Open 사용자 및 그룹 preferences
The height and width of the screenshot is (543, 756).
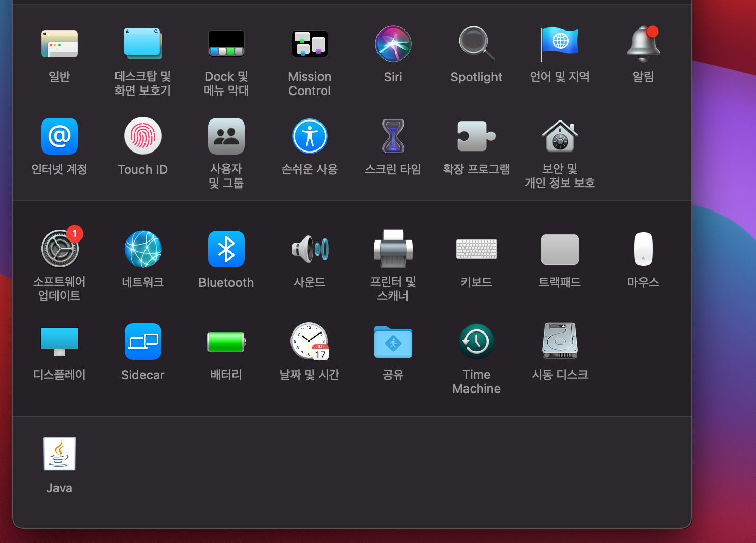pos(226,136)
